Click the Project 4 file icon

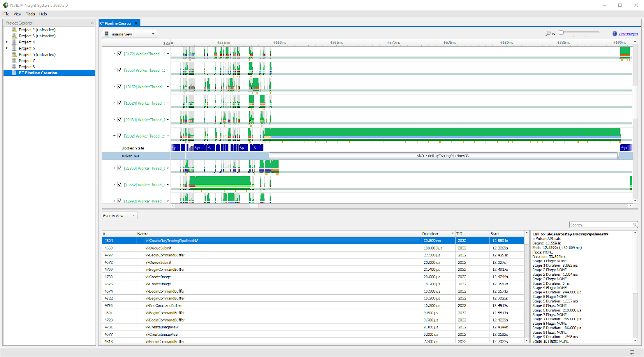(14, 42)
